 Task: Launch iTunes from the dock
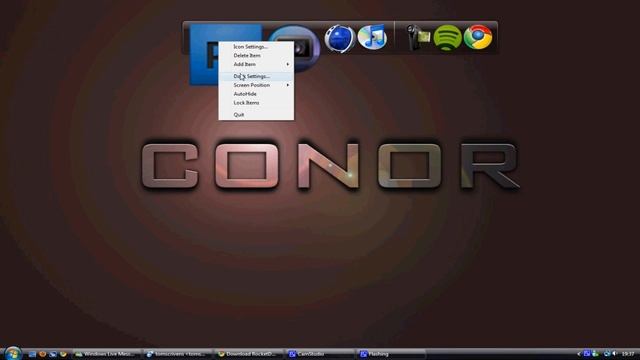point(372,37)
